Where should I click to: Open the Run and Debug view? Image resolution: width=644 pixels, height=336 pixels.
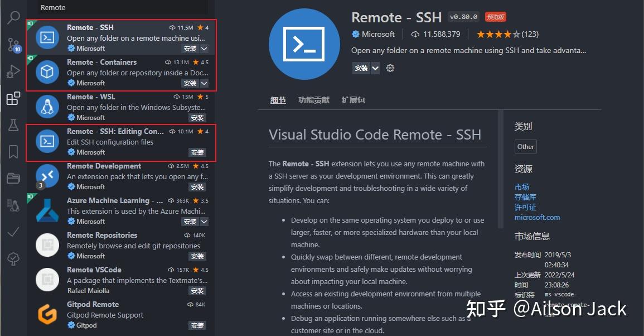point(13,71)
